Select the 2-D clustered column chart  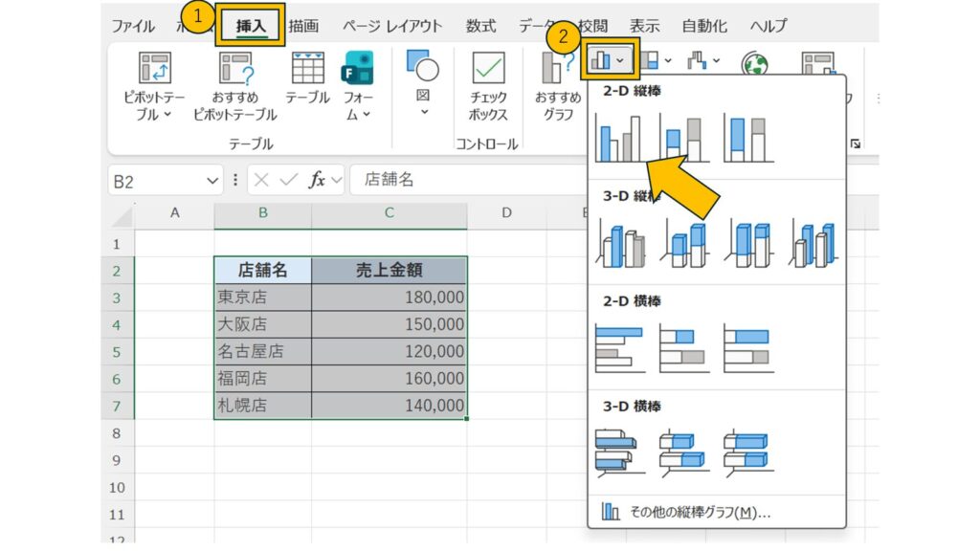tap(619, 139)
